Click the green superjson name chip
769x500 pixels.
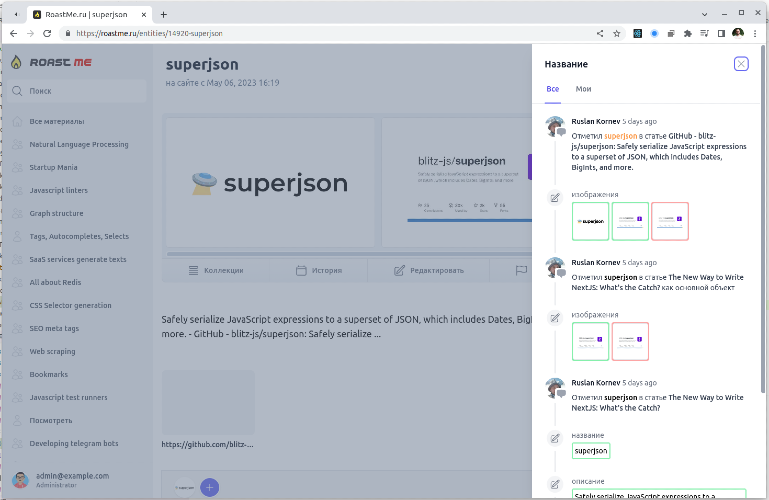coord(591,451)
